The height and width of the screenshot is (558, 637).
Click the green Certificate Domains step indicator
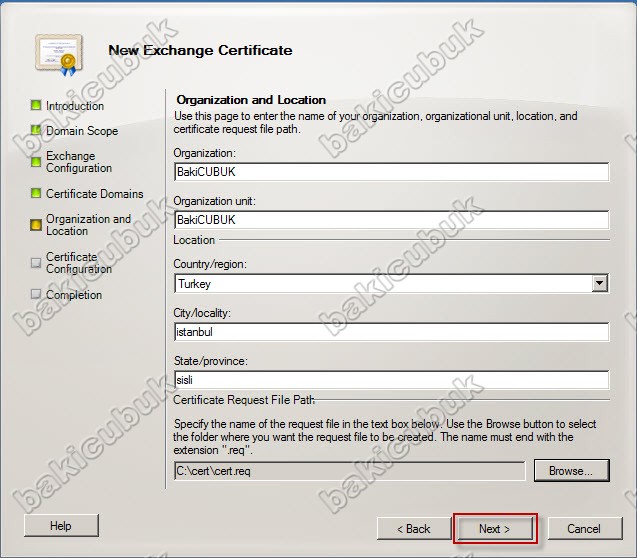(x=36, y=193)
